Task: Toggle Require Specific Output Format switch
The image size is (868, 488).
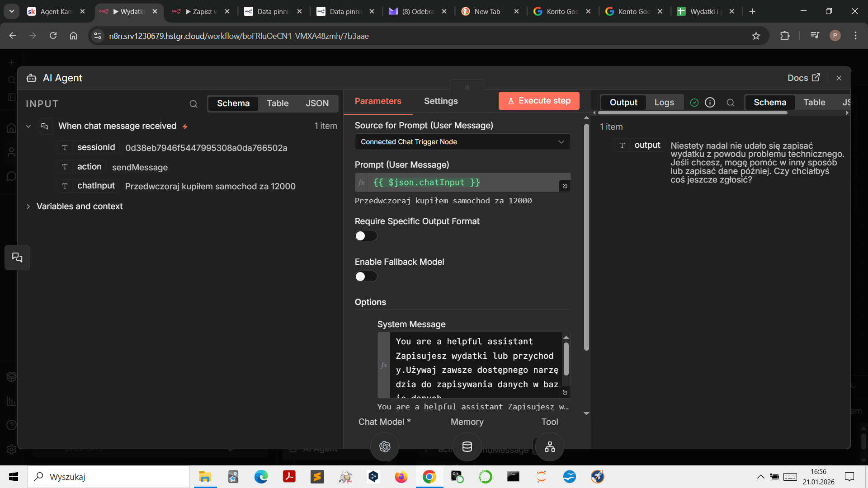Action: [x=366, y=236]
